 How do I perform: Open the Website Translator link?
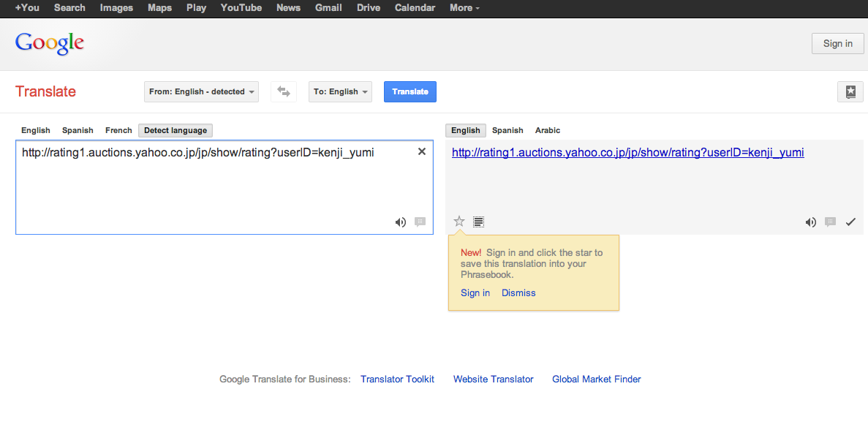click(x=494, y=380)
